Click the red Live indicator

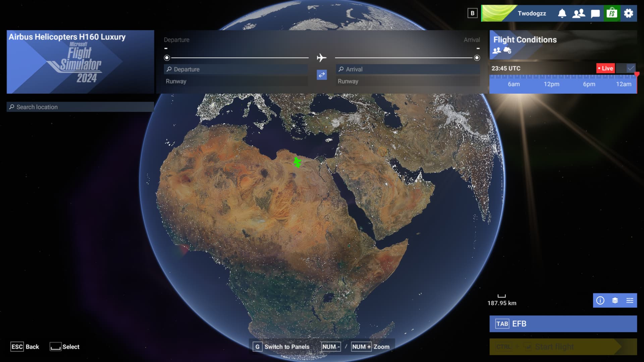[x=605, y=68]
